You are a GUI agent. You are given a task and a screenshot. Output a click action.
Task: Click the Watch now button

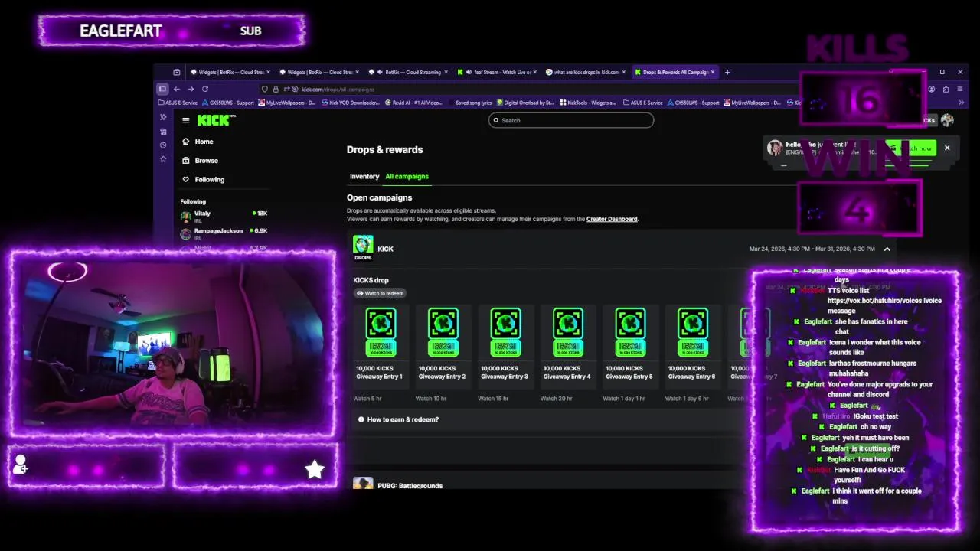click(912, 148)
